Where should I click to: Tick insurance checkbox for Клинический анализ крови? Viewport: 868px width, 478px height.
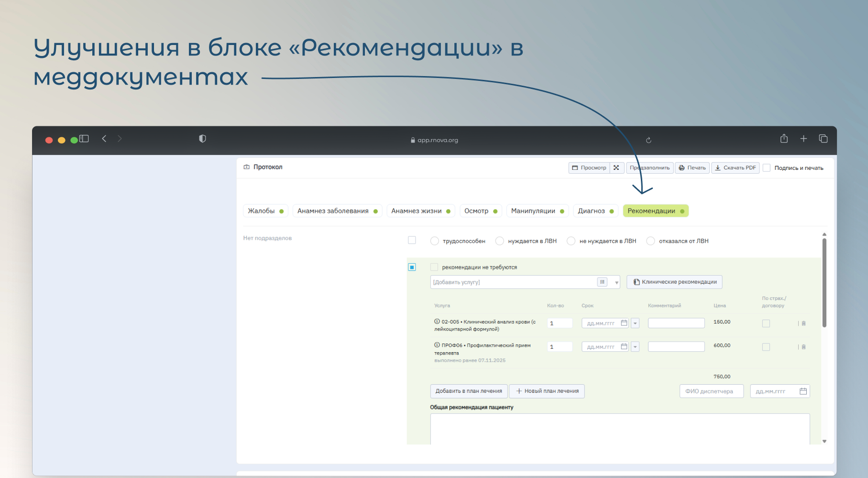pyautogui.click(x=766, y=323)
